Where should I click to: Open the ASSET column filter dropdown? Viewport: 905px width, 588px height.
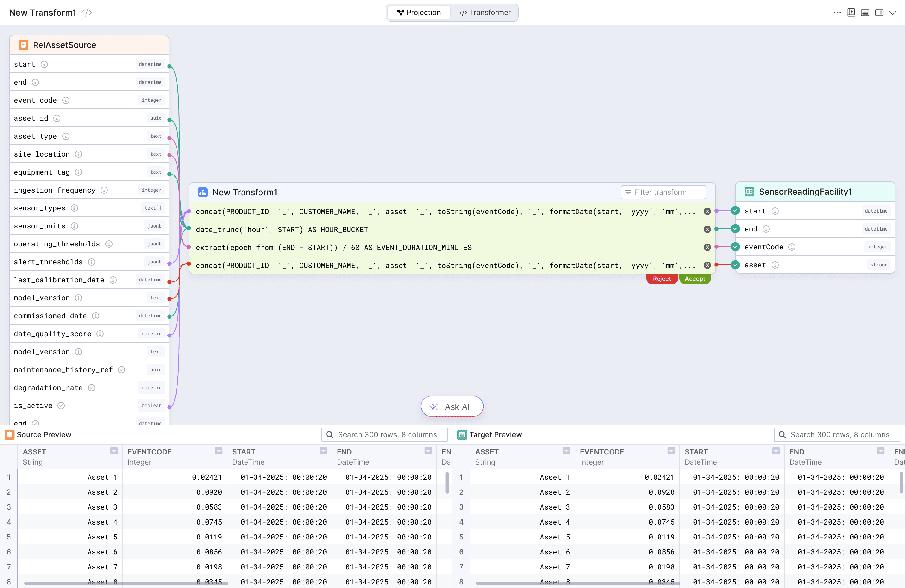coord(114,451)
